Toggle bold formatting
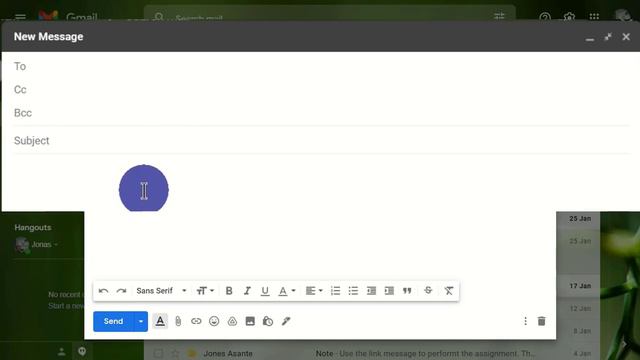 click(229, 291)
